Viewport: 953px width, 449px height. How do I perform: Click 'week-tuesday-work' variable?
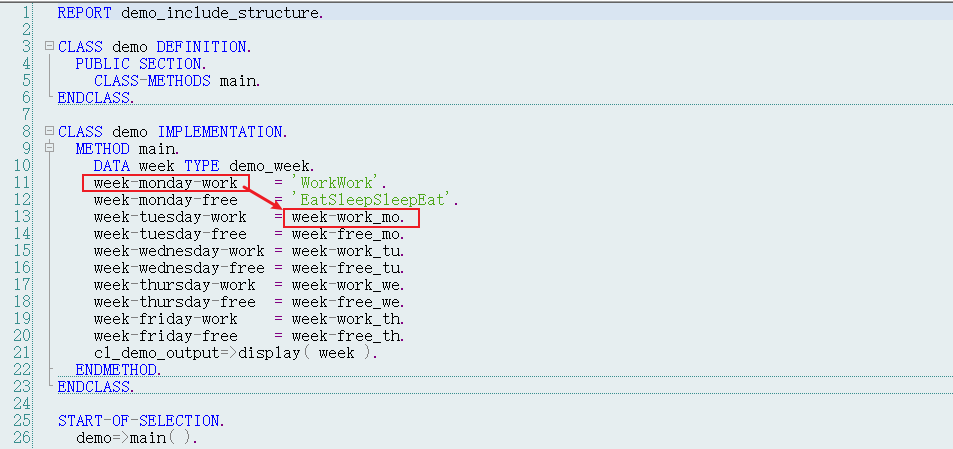point(170,217)
